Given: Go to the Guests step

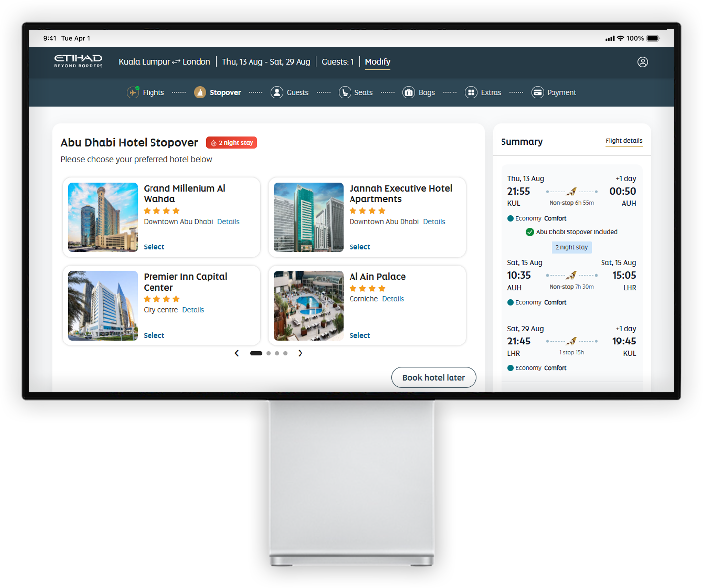Looking at the screenshot, I should [x=290, y=92].
